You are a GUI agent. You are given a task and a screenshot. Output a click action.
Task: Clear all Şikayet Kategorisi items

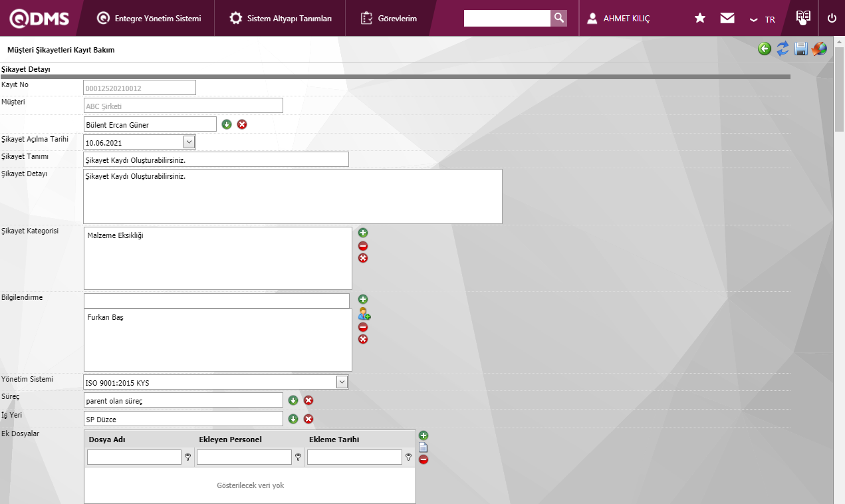(x=363, y=258)
